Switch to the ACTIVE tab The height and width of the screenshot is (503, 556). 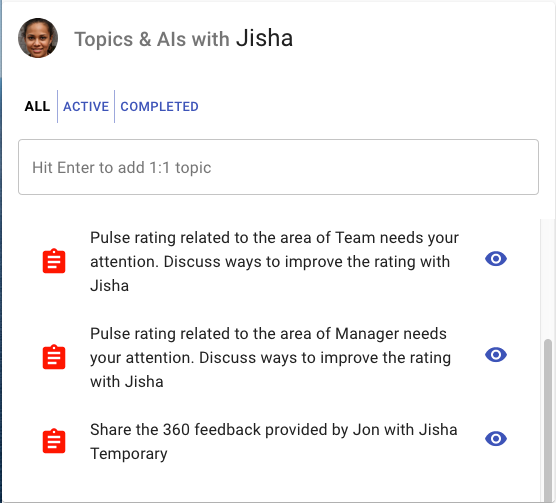tap(86, 106)
